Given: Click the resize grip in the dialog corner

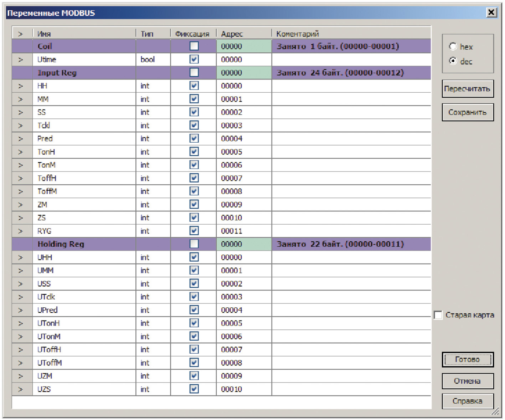Looking at the screenshot, I should 495,411.
